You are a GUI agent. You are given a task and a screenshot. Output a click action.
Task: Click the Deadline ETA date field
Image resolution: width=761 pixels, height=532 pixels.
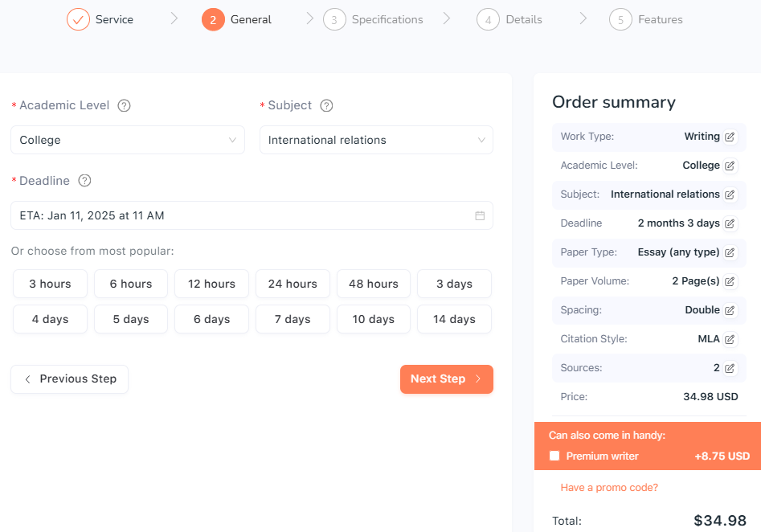[x=252, y=215]
